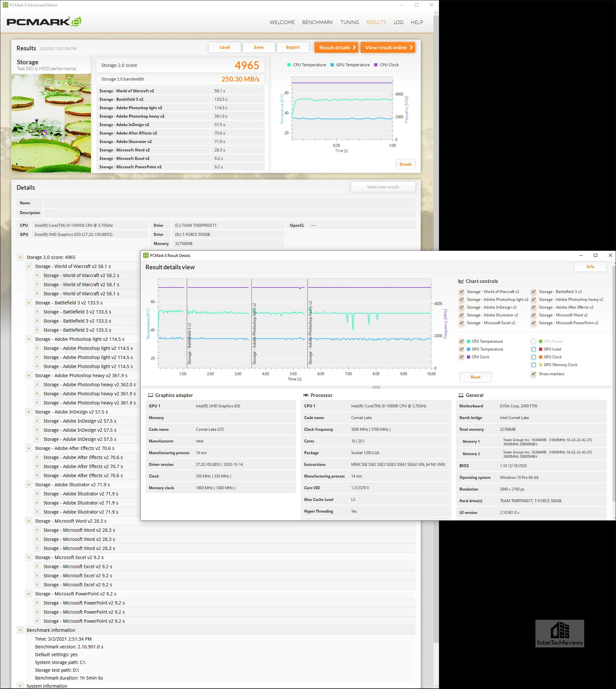The image size is (616, 689).
Task: Toggle Storage - Microsoft Word v2 checkbox
Action: (x=533, y=315)
